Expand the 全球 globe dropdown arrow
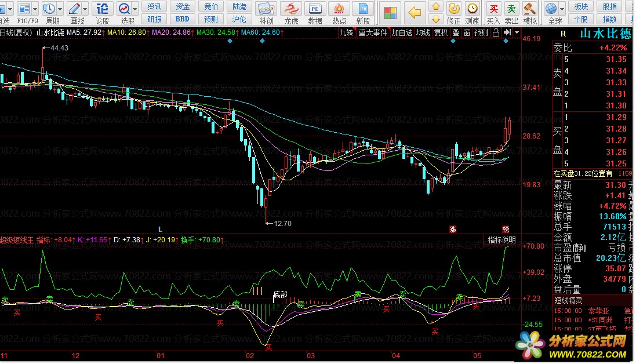636x364 pixels. click(x=562, y=9)
